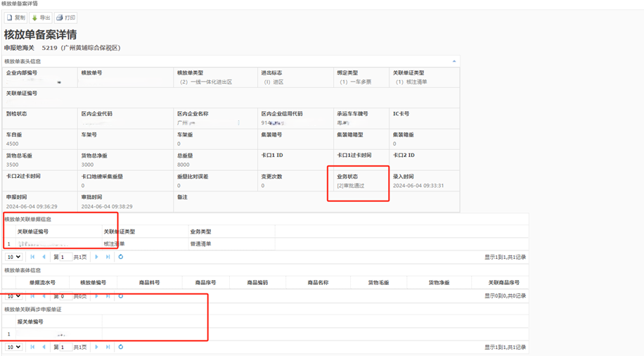Click the 车自重 value 4500
Image resolution: width=644 pixels, height=356 pixels.
point(13,144)
